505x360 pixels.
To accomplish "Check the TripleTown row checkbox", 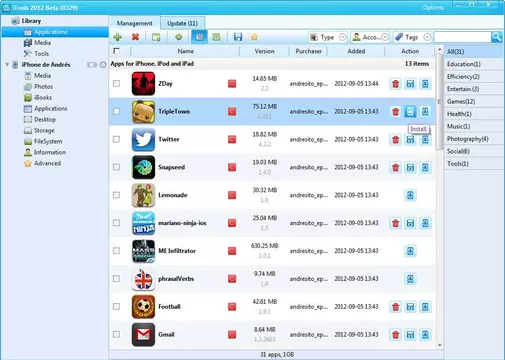I will pos(116,111).
